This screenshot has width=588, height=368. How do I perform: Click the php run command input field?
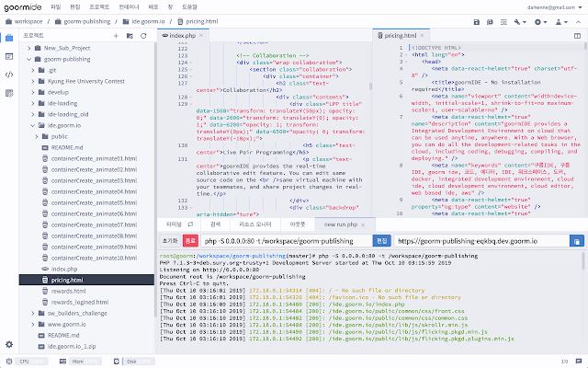pyautogui.click(x=287, y=241)
